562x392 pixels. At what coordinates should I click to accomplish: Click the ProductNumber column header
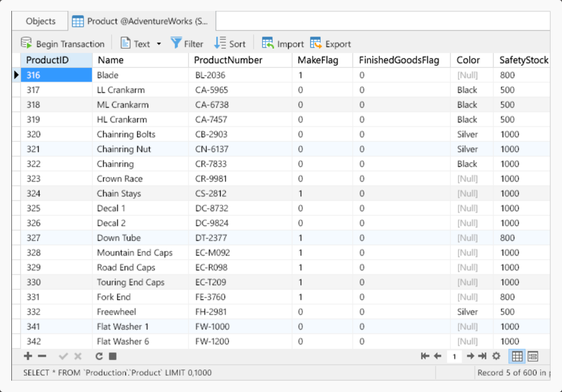[x=228, y=60]
